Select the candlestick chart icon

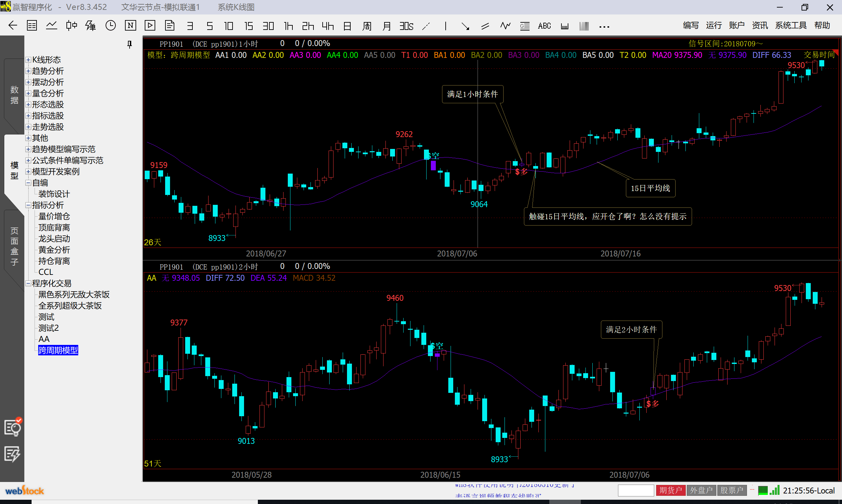[71, 25]
